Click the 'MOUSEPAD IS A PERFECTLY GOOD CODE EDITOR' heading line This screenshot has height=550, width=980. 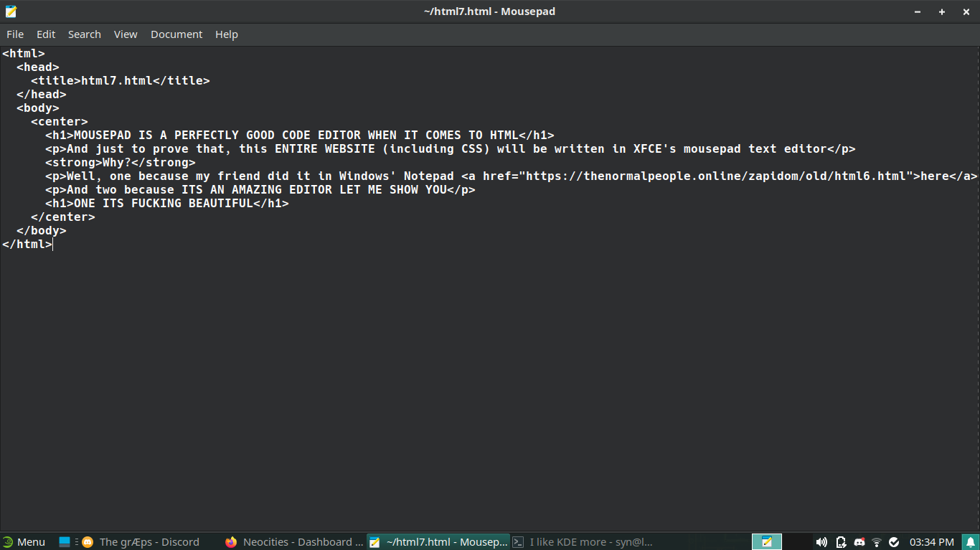300,135
